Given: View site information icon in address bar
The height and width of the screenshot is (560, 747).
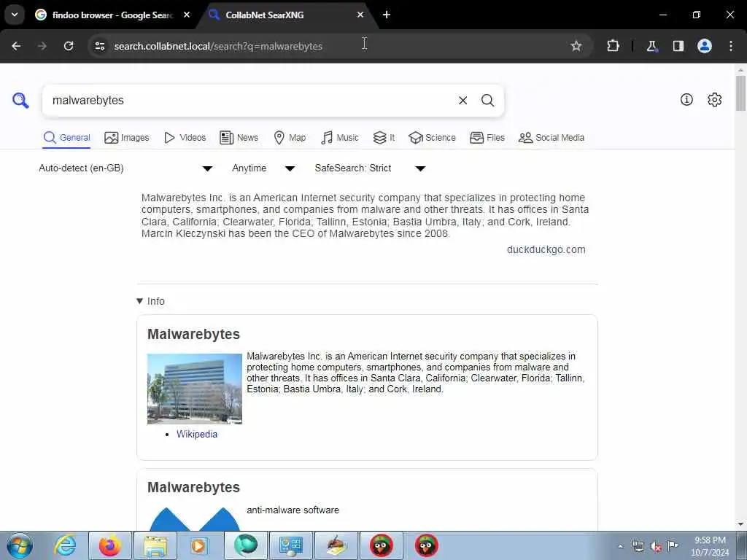Looking at the screenshot, I should pos(99,46).
